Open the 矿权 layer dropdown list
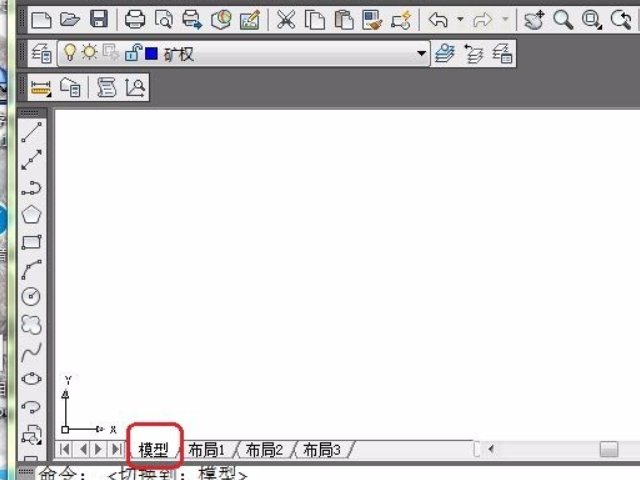The width and height of the screenshot is (640, 480). point(421,53)
